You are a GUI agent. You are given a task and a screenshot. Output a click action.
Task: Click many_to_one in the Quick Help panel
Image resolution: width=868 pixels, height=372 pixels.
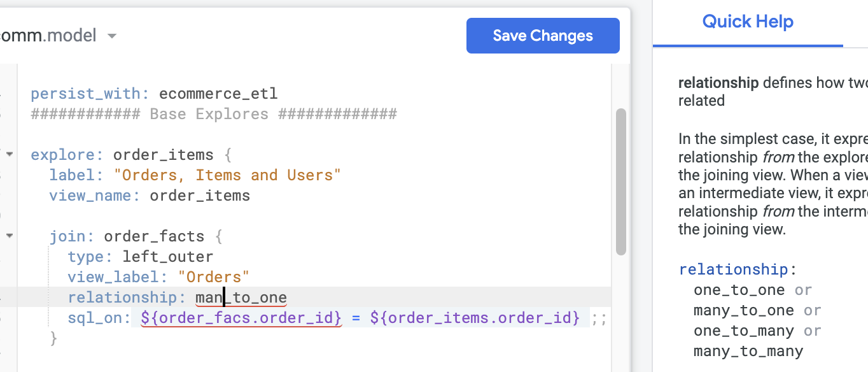pos(743,310)
